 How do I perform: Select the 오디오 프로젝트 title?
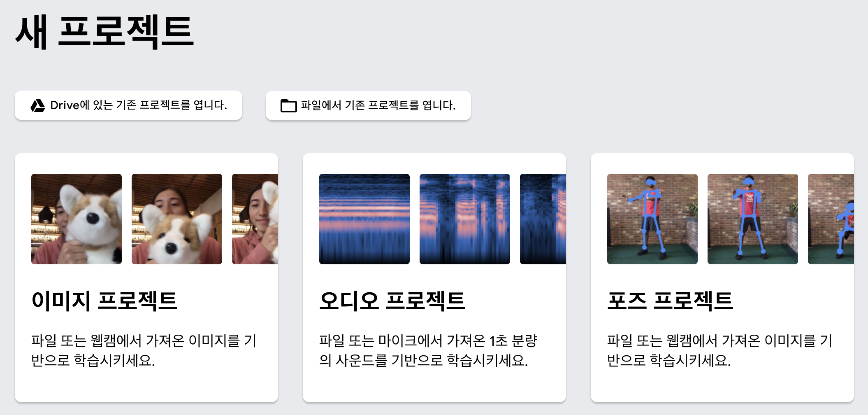point(392,301)
